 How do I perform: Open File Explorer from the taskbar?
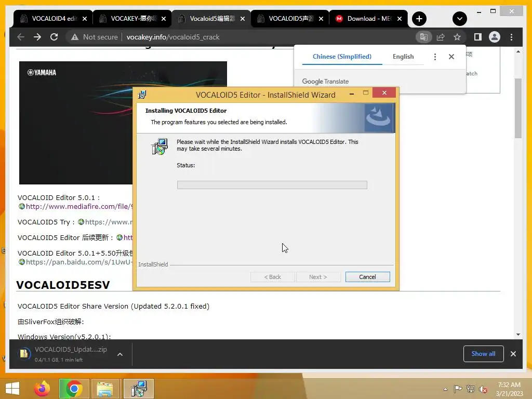click(x=105, y=389)
